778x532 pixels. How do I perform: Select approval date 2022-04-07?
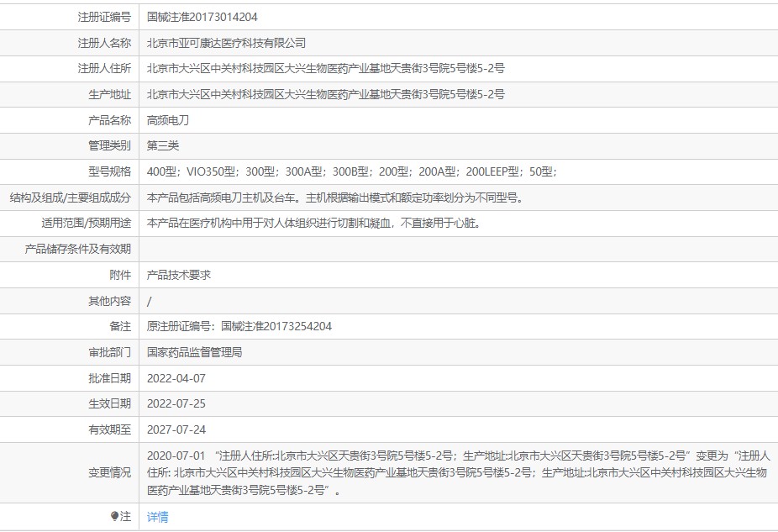(176, 378)
